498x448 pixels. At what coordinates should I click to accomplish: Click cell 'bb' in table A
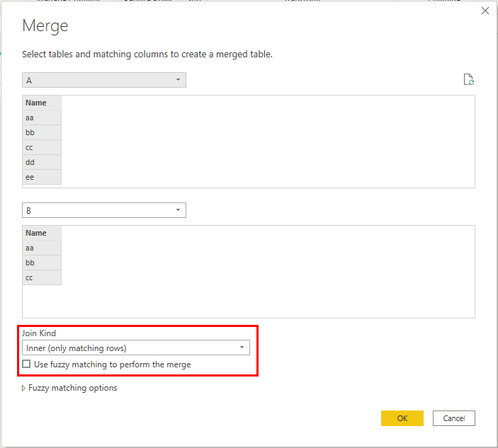pyautogui.click(x=42, y=132)
